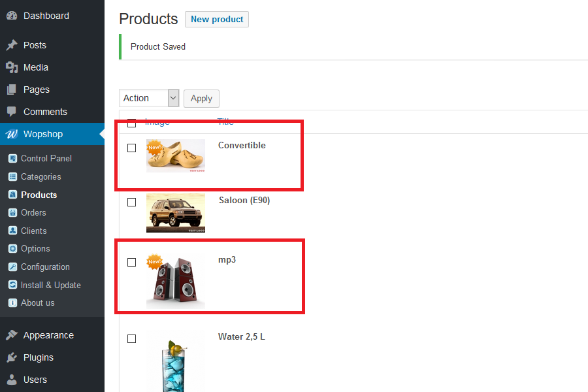This screenshot has width=588, height=392.
Task: Click the New product button
Action: [x=217, y=20]
